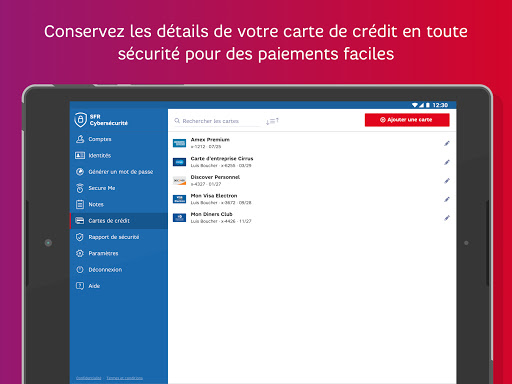This screenshot has width=512, height=384.
Task: Edit the Mon Visa Electron card
Action: [447, 199]
